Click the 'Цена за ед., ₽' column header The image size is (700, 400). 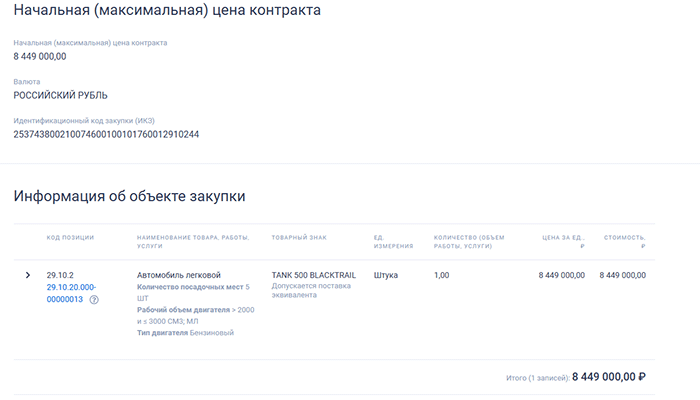pos(563,242)
